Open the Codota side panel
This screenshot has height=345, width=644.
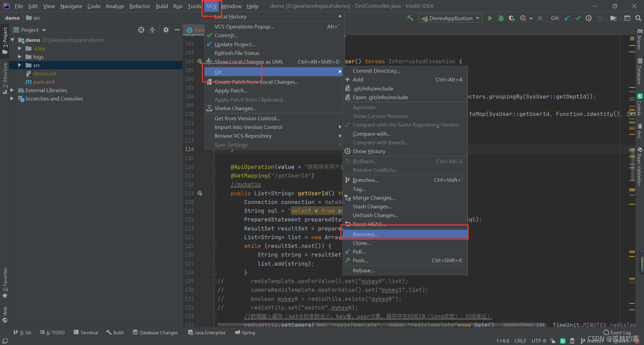click(640, 105)
